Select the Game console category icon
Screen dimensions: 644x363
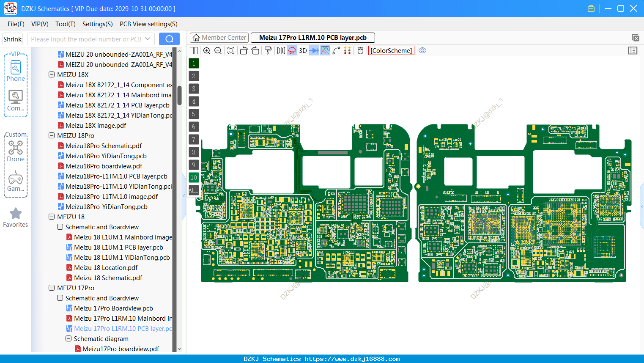tap(16, 181)
